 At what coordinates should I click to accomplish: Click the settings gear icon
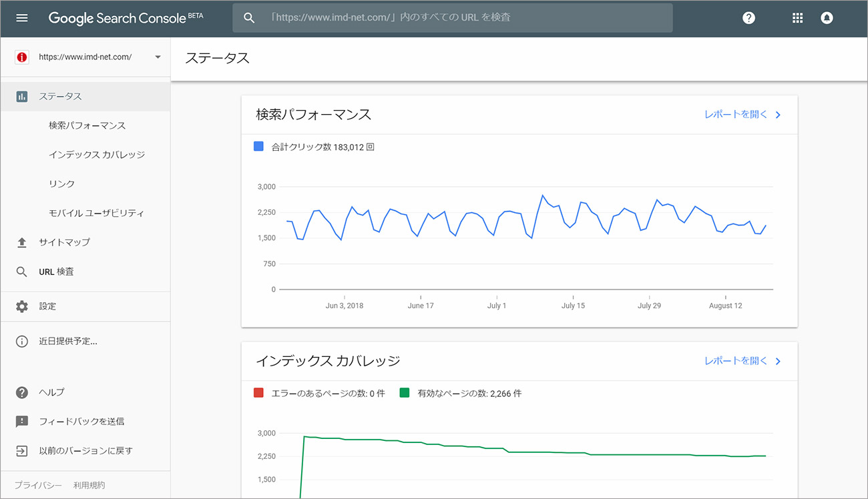(22, 306)
